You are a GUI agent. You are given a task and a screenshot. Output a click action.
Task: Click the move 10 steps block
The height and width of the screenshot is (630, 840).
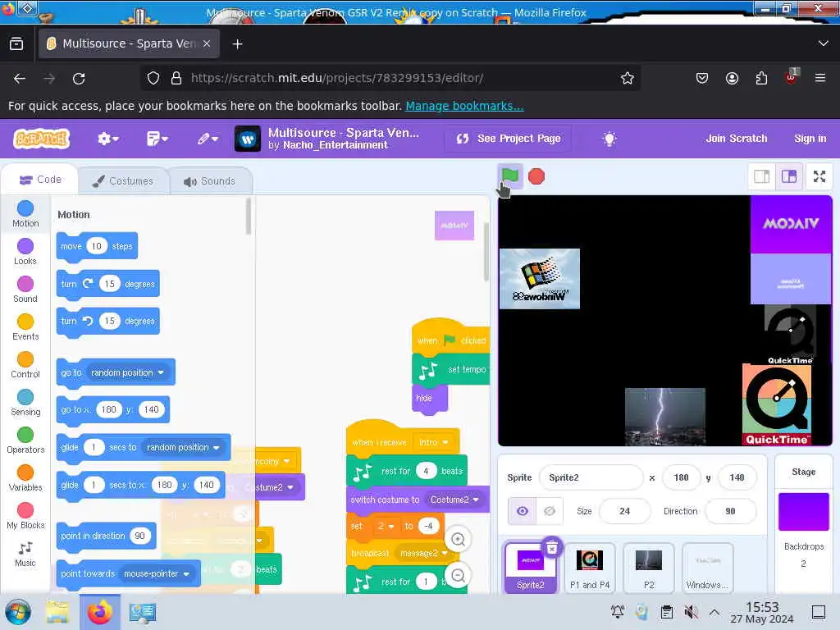[97, 246]
